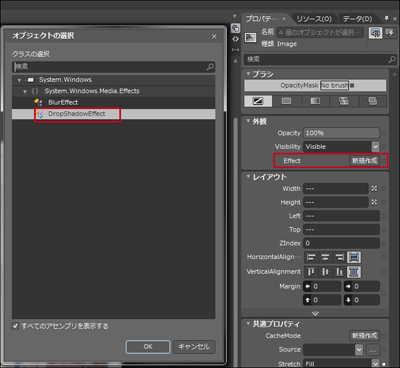Viewport: 400px width, 368px height.
Task: Toggle show all assemblies checkbox
Action: (x=15, y=326)
